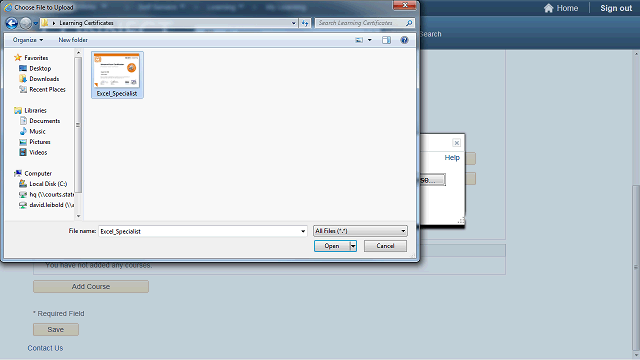Select Desktop in Favorites
This screenshot has height=360, width=640.
[x=40, y=69]
